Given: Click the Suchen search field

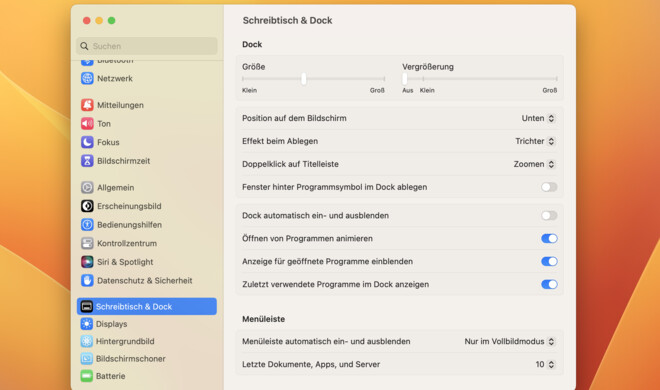Looking at the screenshot, I should (146, 46).
